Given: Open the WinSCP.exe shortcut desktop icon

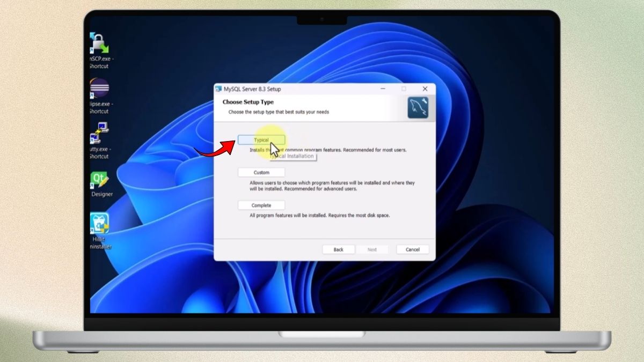Looking at the screenshot, I should 99,51.
